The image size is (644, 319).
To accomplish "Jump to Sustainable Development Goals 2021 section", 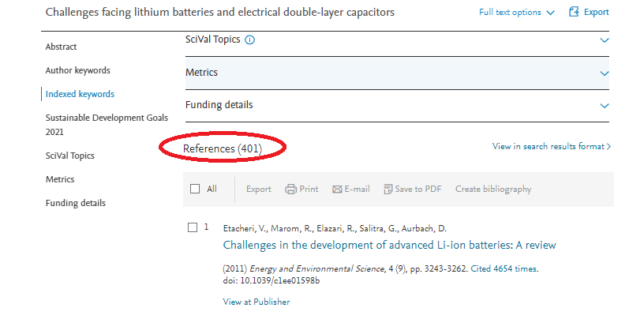I will click(107, 125).
